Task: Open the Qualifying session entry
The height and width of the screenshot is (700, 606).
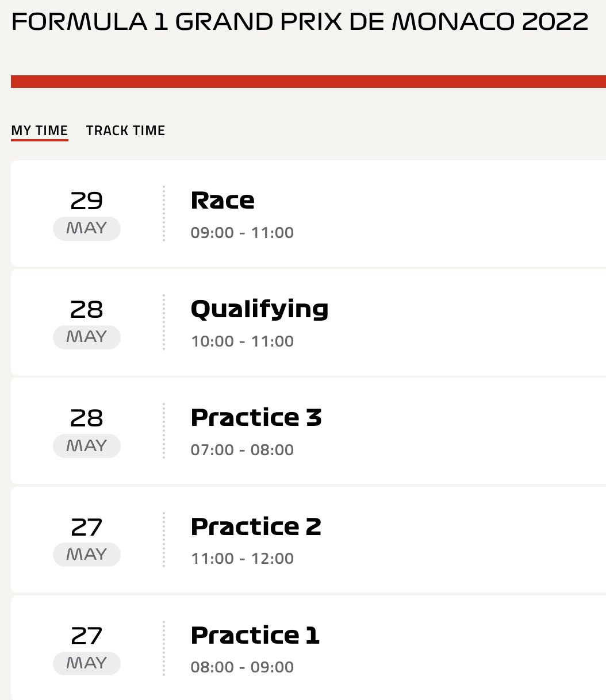Action: 308,322
